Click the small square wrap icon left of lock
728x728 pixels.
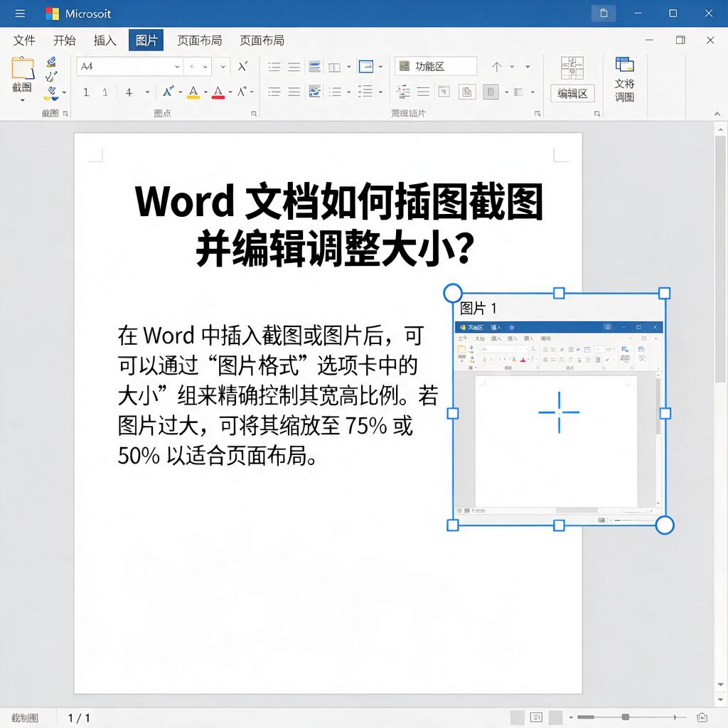point(444,92)
